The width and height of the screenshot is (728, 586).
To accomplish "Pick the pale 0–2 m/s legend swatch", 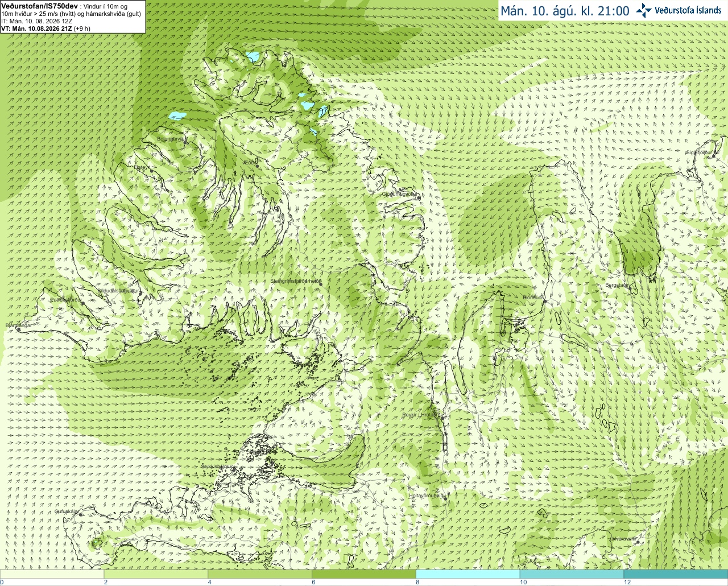I will click(52, 574).
